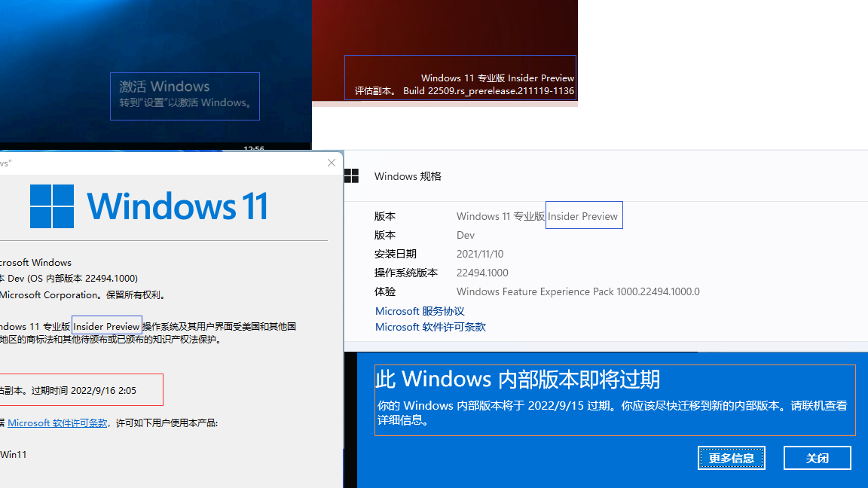Click the 更多信息 button in the expiration notice
The width and height of the screenshot is (868, 488).
[x=732, y=458]
